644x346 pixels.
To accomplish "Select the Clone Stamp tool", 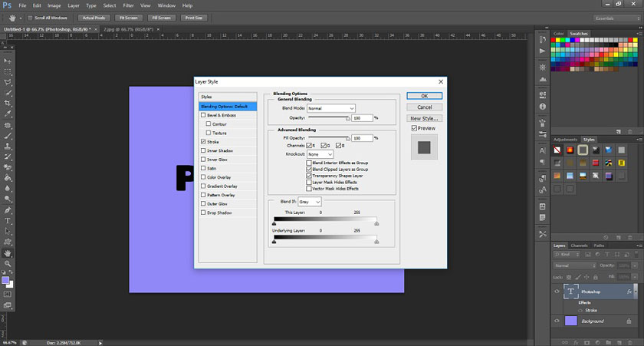I will click(8, 147).
